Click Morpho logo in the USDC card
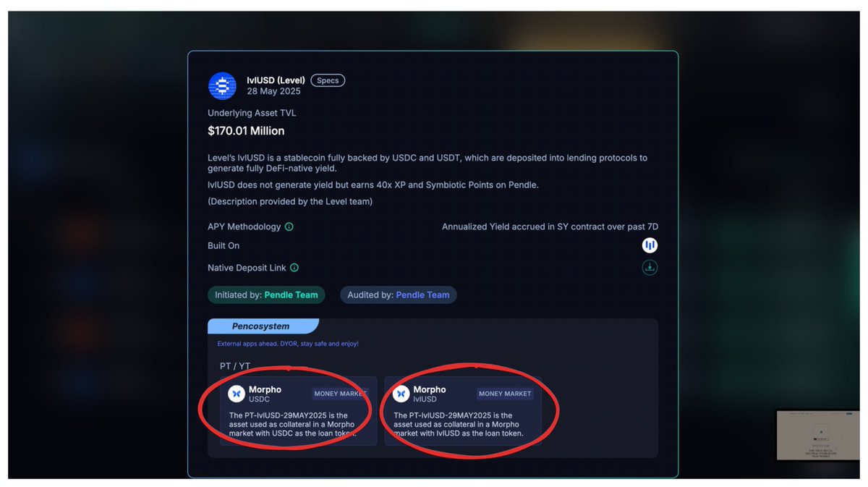Image resolution: width=868 pixels, height=487 pixels. (236, 394)
